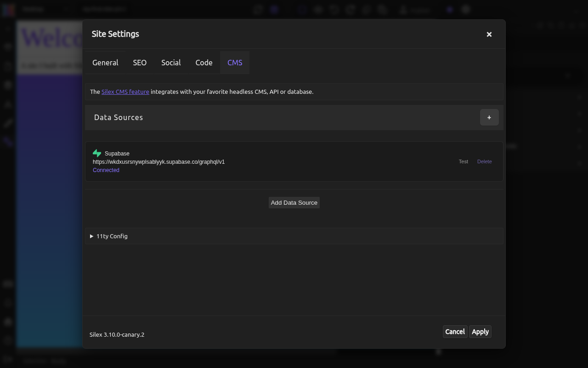588x368 pixels.
Task: Click the Silex 3.10.0-canary.2 version text
Action: (117, 334)
